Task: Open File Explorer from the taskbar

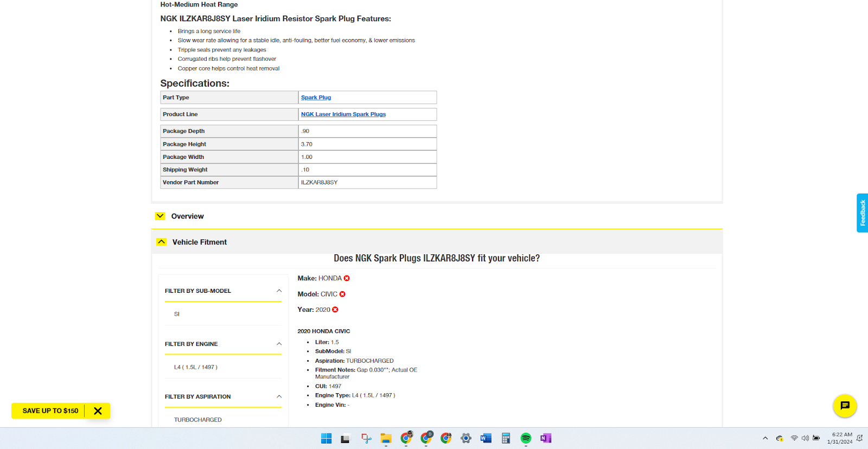Action: point(386,438)
